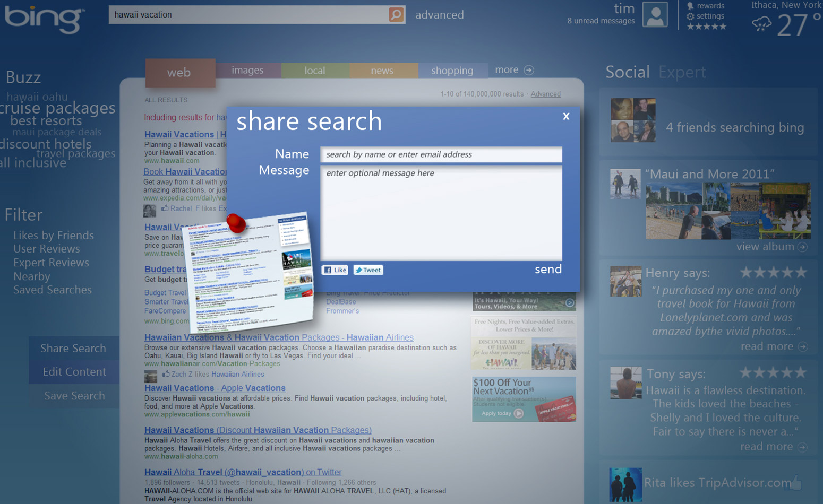
Task: Open Saved Searches filter
Action: point(53,290)
